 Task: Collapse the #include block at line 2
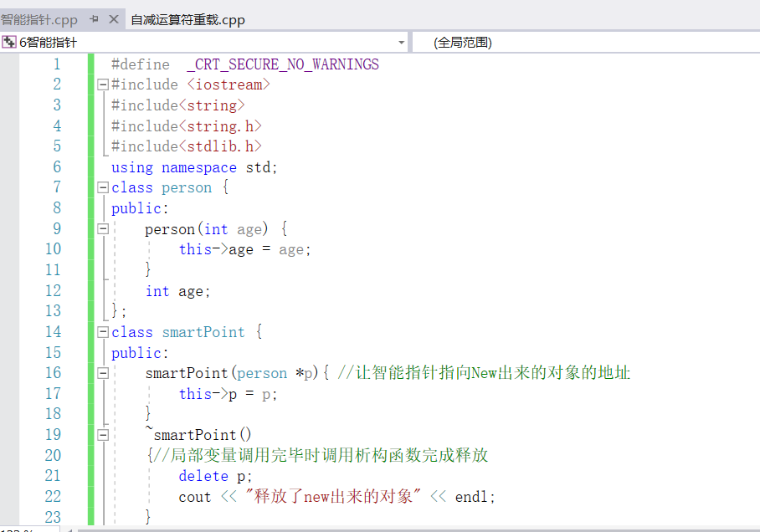[x=103, y=84]
